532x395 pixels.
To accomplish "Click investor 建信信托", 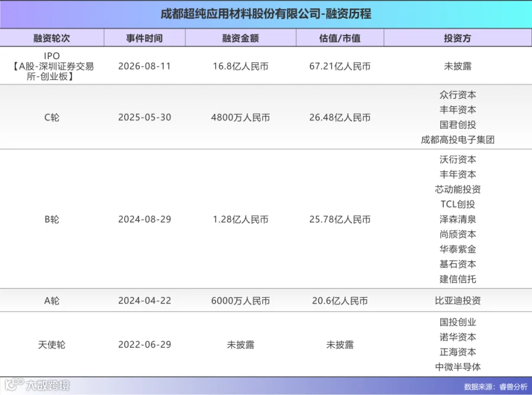I will pos(458,279).
